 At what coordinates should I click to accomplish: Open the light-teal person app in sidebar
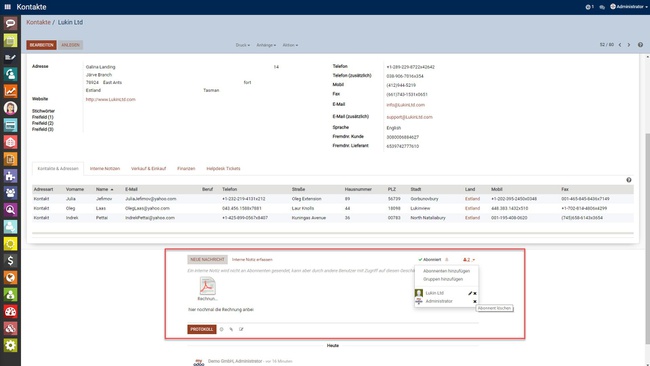coord(10,227)
